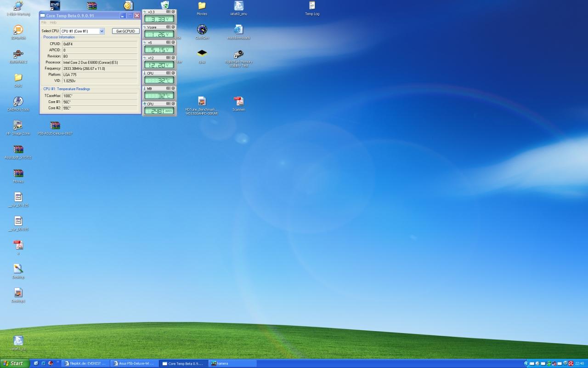Select the cpuz desktop icon
Viewport: 588px width, 368px height.
click(202, 56)
